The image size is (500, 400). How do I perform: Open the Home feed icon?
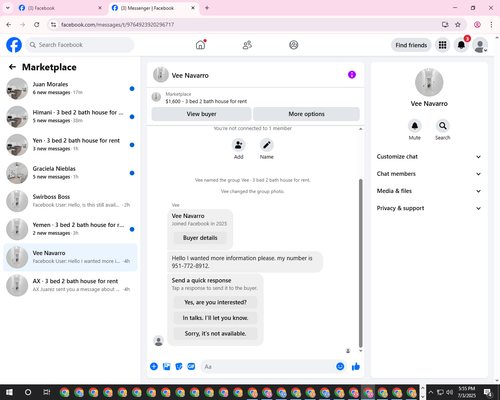pyautogui.click(x=200, y=45)
